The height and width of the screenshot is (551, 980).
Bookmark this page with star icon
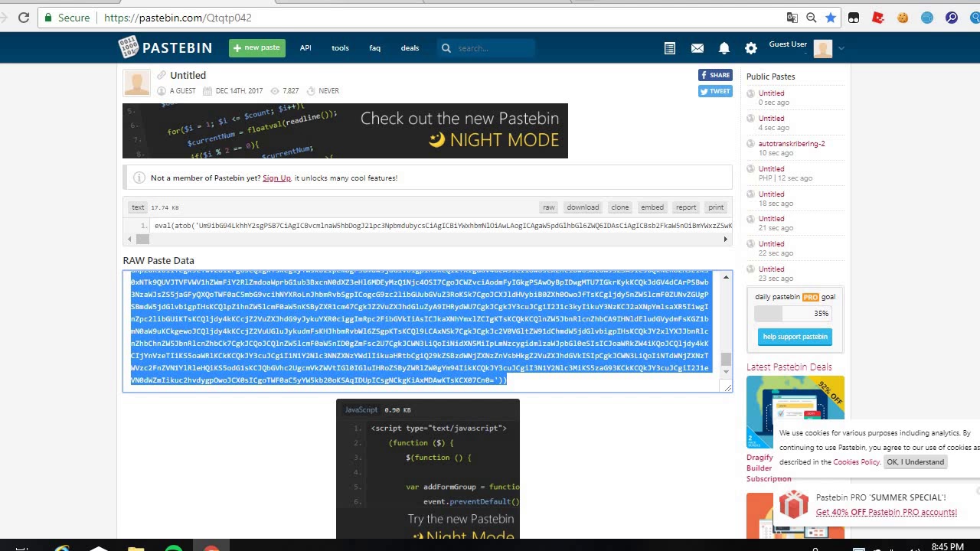pyautogui.click(x=831, y=18)
